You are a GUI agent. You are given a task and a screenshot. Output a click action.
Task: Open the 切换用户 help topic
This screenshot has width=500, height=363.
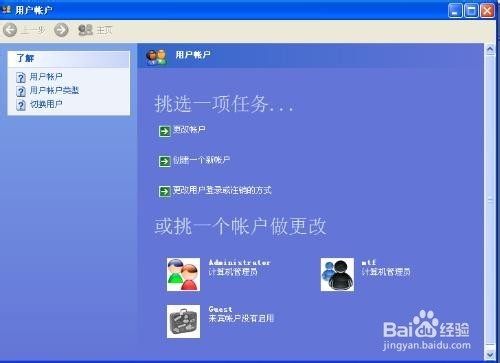click(x=46, y=104)
